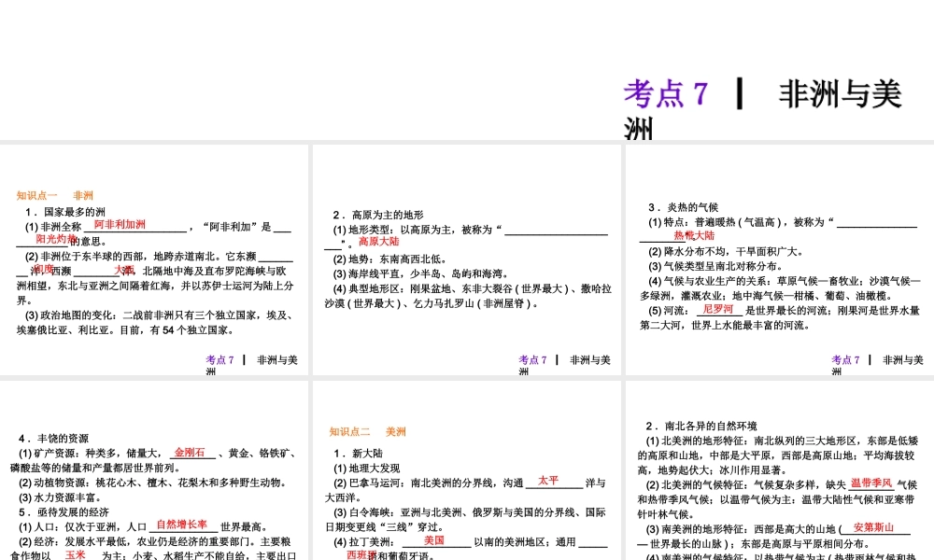
Task: Click the heading 1．新大陆
Action: tap(359, 453)
